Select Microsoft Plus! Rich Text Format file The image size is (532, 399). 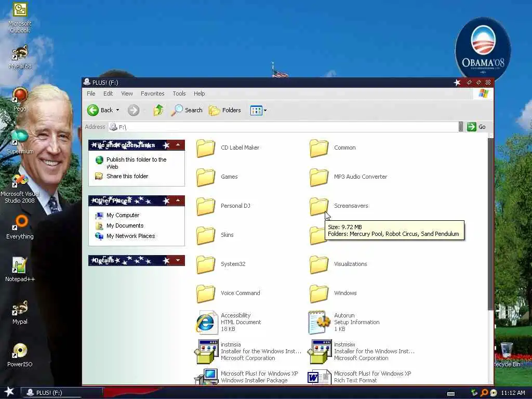(x=360, y=377)
